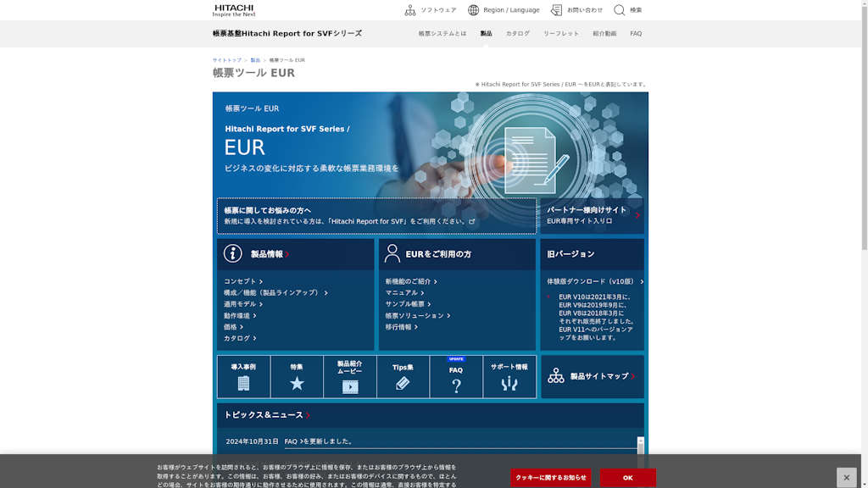Click the お問い合わせ contact icon
This screenshot has height=488, width=868.
pos(555,9)
